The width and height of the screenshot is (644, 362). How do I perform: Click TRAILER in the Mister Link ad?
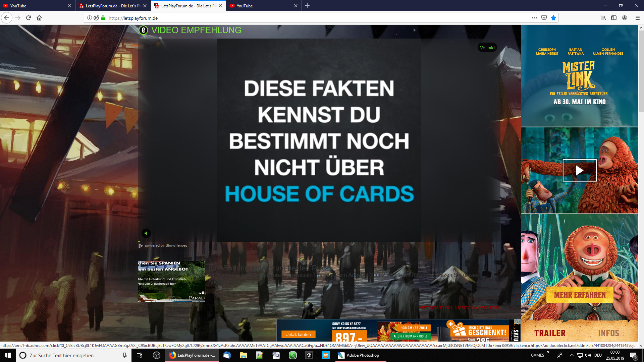click(x=550, y=333)
